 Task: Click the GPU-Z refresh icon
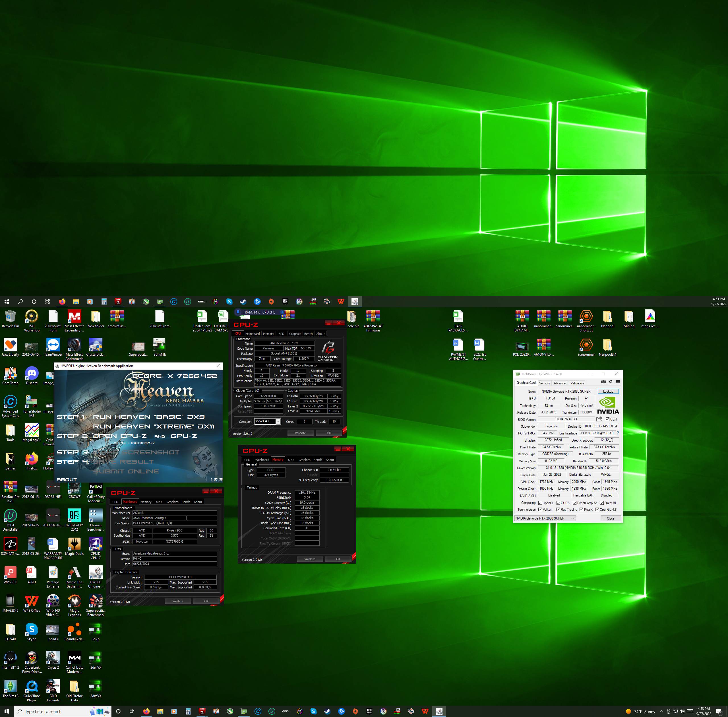[x=611, y=382]
